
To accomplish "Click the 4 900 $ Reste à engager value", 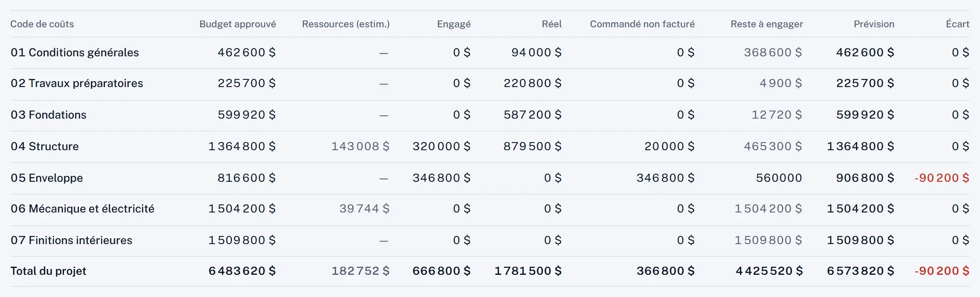I will (780, 83).
